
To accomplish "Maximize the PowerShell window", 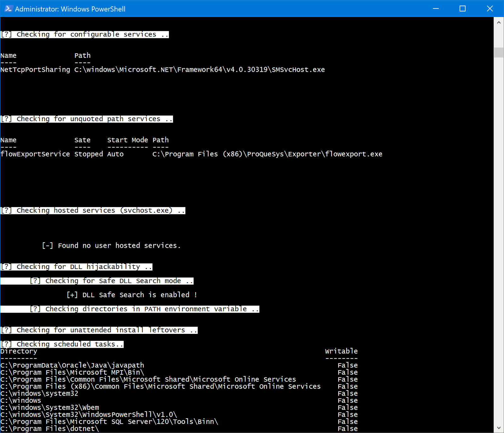I will click(x=462, y=9).
